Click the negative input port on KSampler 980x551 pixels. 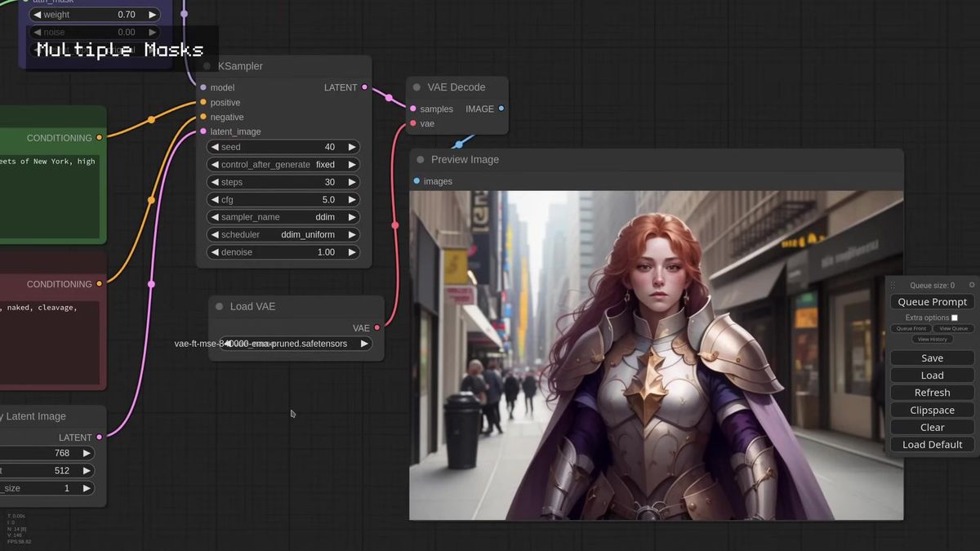pos(203,117)
